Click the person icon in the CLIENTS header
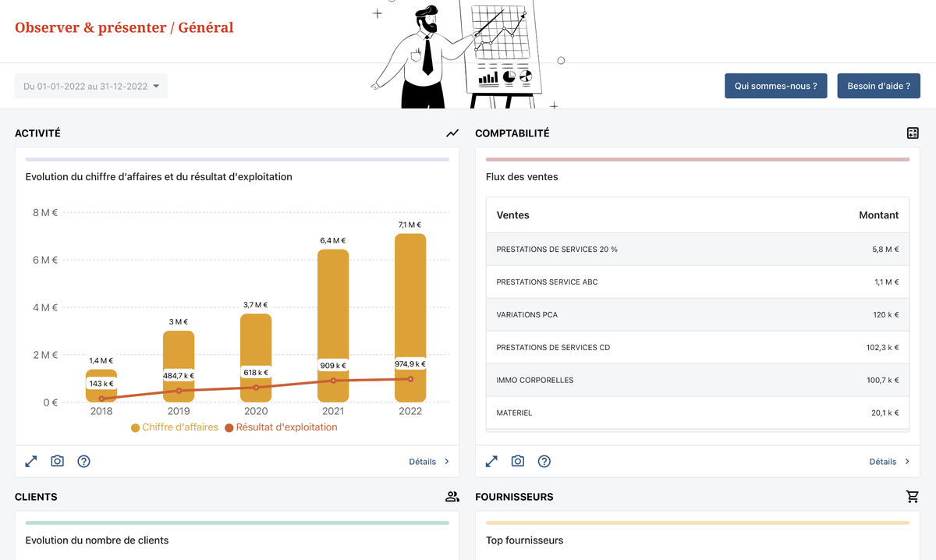Image resolution: width=936 pixels, height=560 pixels. click(x=452, y=496)
